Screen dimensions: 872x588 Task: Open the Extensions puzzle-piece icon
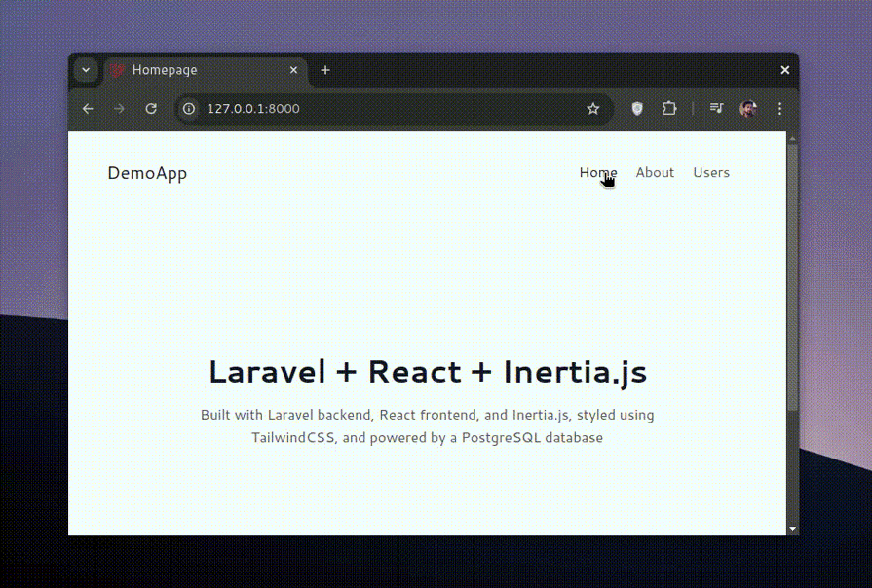(669, 109)
